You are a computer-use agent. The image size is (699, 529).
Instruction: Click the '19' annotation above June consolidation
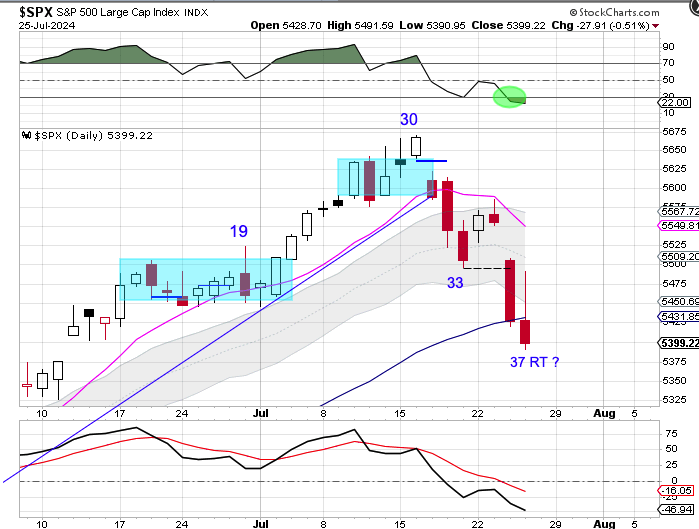pos(239,231)
